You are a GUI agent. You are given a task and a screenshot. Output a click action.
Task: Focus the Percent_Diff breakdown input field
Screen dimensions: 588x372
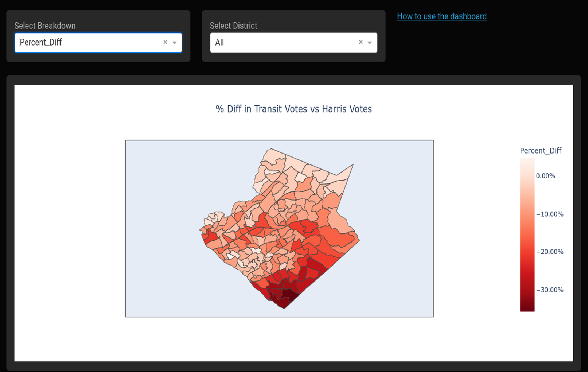coord(87,43)
